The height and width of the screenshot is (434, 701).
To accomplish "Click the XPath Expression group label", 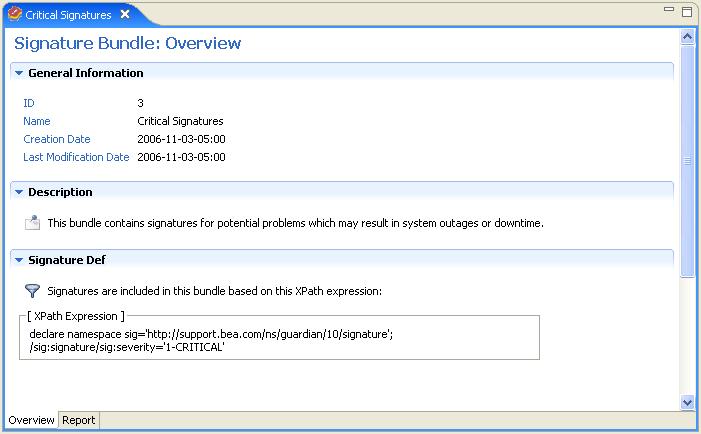I will coord(76,316).
